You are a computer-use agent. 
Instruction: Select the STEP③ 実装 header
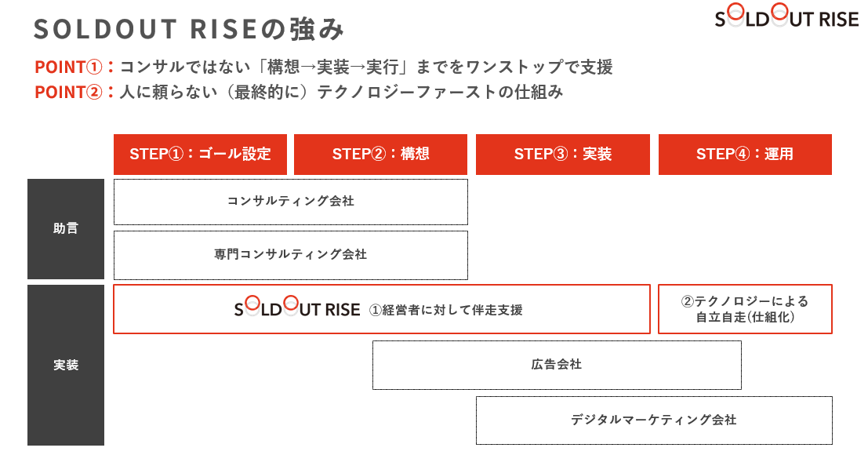tap(563, 154)
